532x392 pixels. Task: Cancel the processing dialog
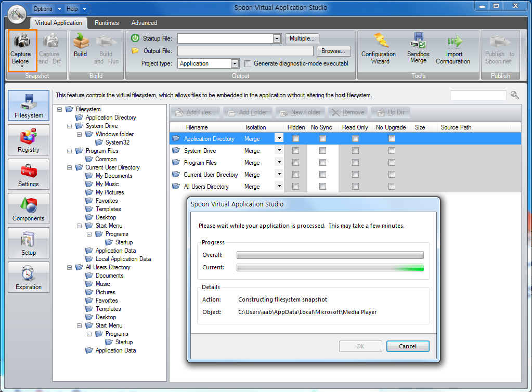coord(408,346)
